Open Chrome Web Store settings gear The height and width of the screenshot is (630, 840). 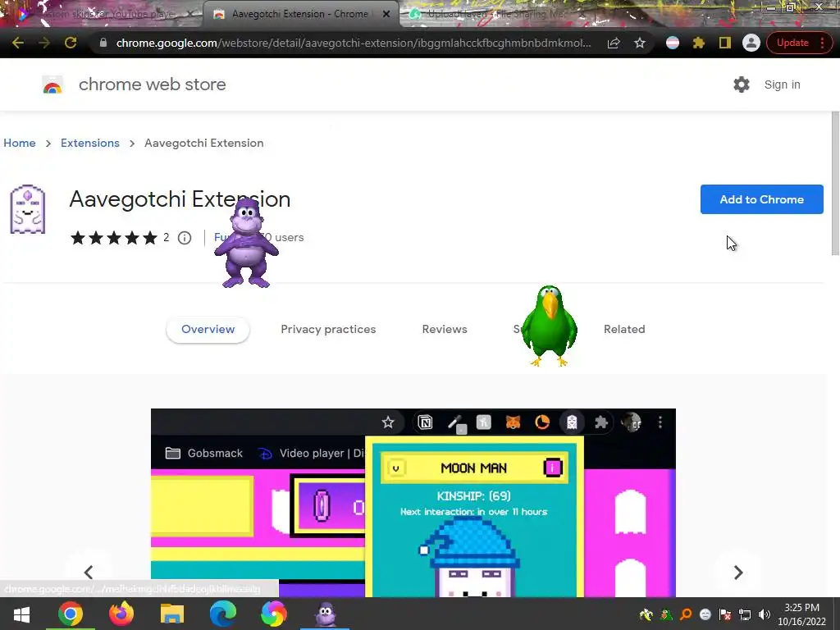(742, 84)
